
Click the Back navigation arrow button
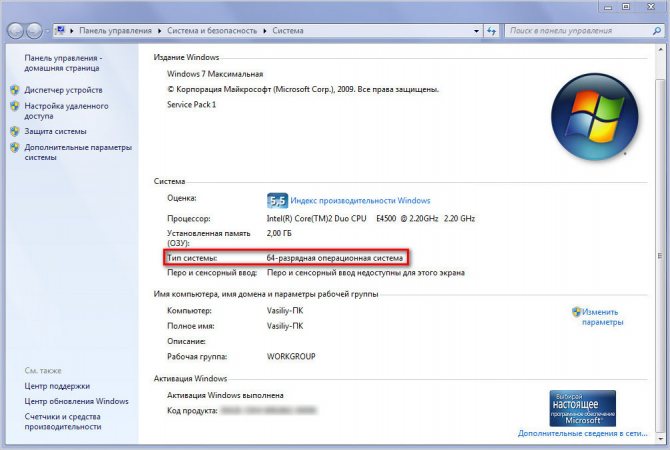[15, 30]
